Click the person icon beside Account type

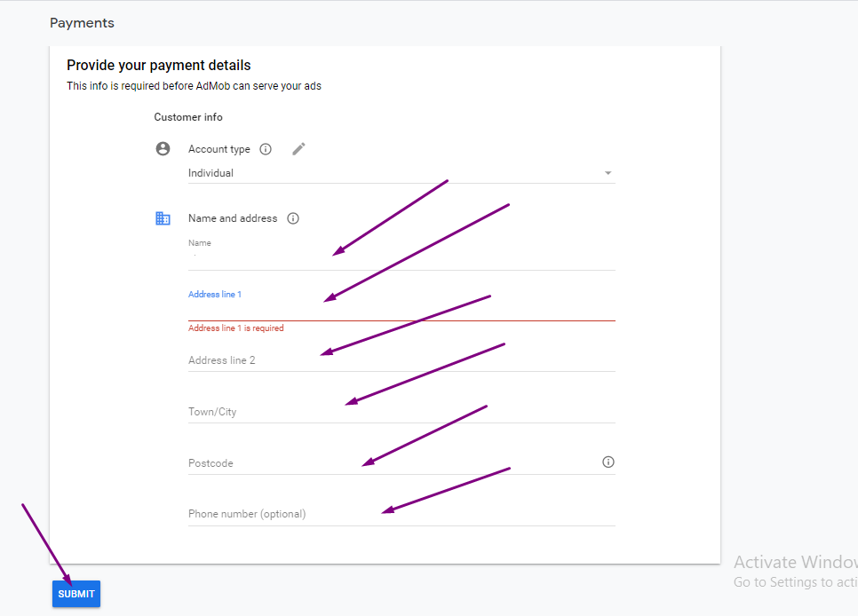(163, 148)
